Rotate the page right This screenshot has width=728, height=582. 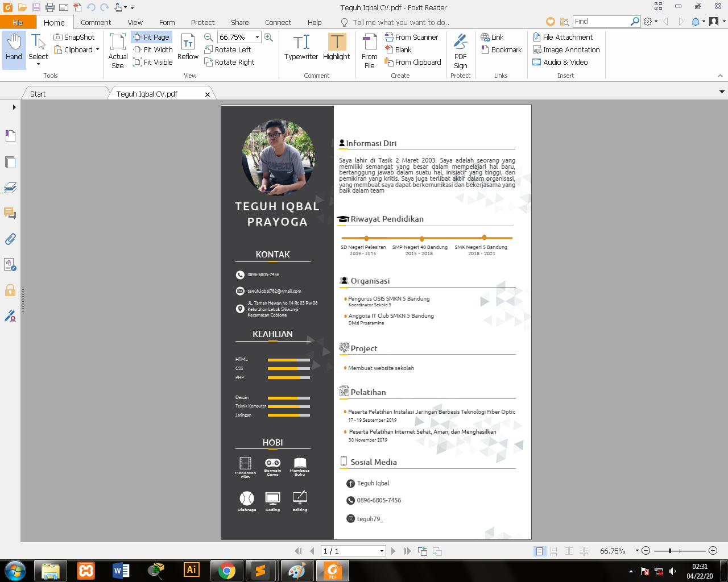[229, 62]
